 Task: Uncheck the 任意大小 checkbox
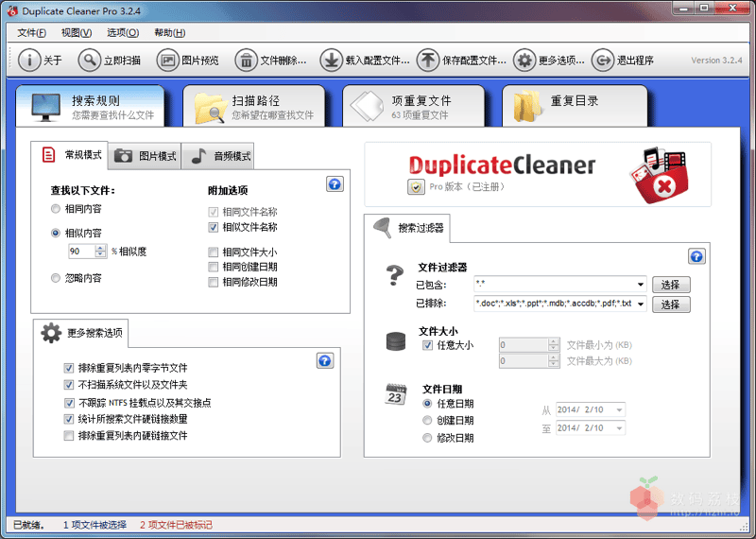[x=428, y=345]
